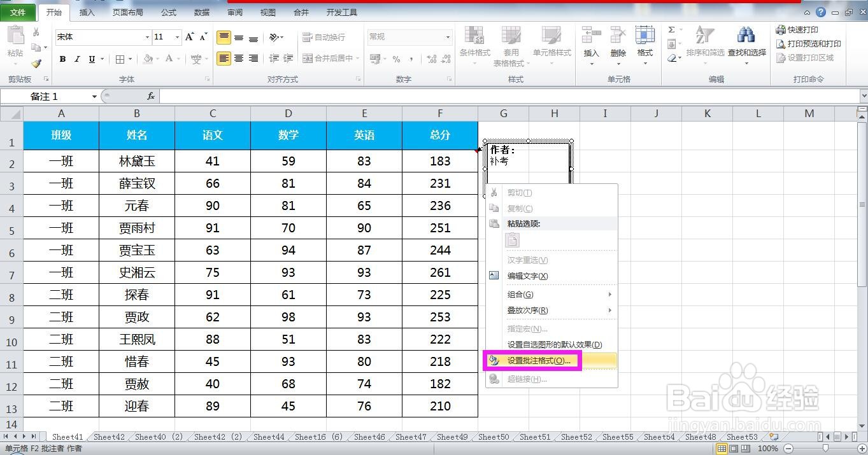This screenshot has width=868, height=455.
Task: Open the number format 常规 dropdown
Action: point(448,38)
